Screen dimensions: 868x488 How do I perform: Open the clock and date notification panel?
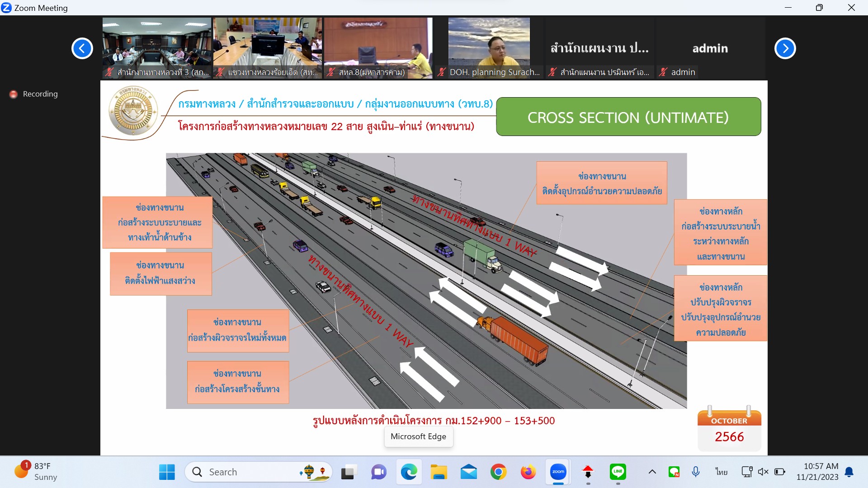pyautogui.click(x=817, y=471)
